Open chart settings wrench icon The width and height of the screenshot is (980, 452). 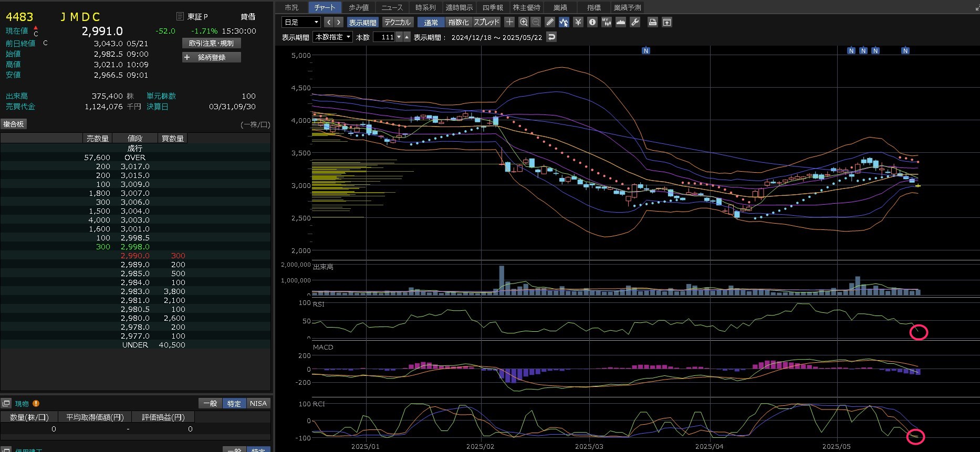coord(635,22)
